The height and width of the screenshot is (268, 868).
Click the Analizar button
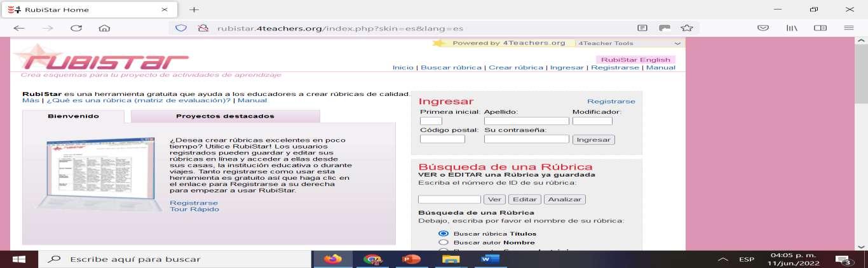tap(565, 199)
